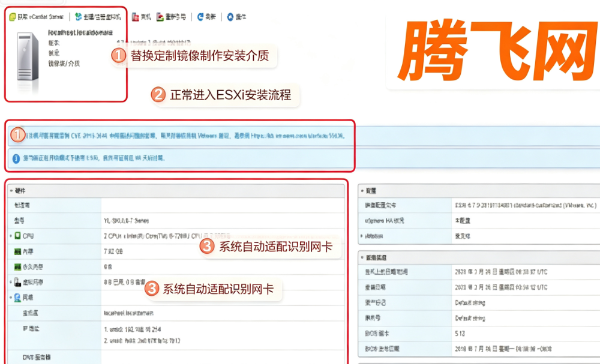Click the Get vCenter Server icon
The height and width of the screenshot is (364, 600).
[x=12, y=17]
